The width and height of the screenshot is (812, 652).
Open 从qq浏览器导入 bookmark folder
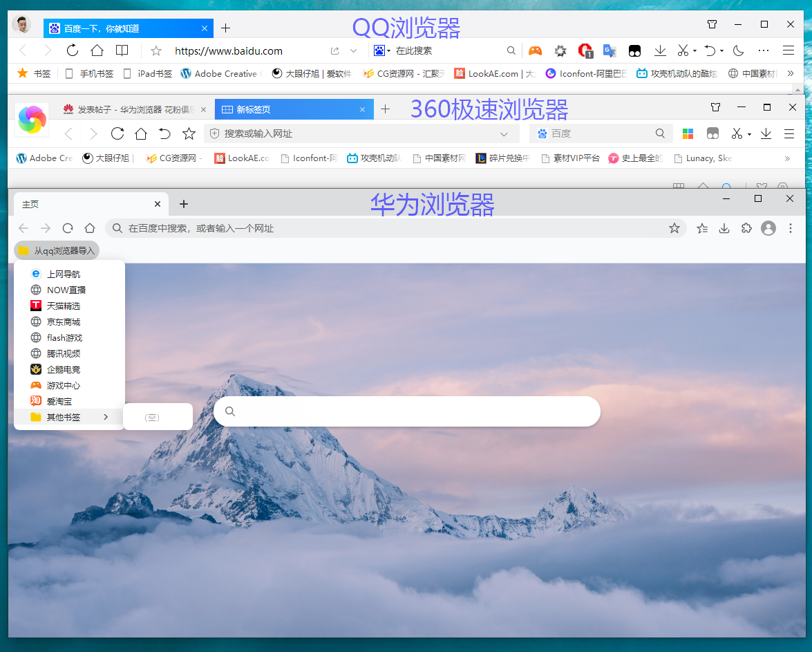tap(57, 251)
